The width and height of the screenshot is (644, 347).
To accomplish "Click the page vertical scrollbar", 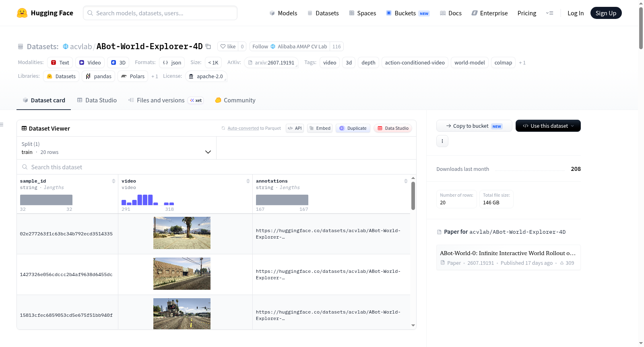I will [x=641, y=28].
